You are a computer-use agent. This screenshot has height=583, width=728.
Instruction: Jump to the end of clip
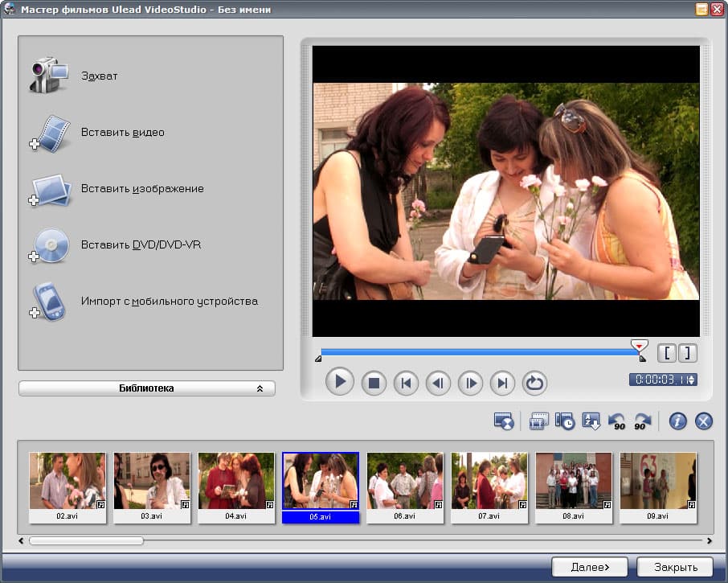tap(502, 384)
